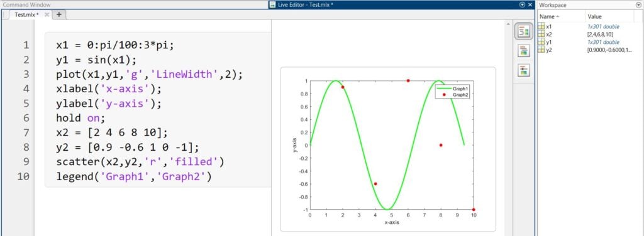The width and height of the screenshot is (644, 236).
Task: Select the y1 variable in Workspace
Action: pyautogui.click(x=549, y=42)
